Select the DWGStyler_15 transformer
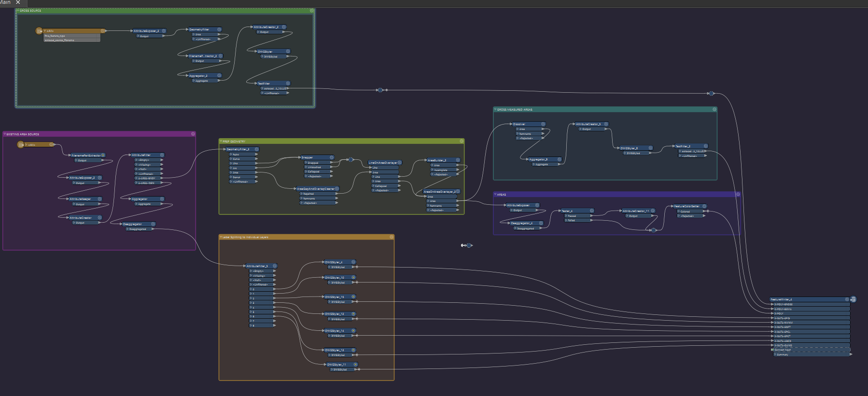The image size is (868, 396). [x=339, y=297]
